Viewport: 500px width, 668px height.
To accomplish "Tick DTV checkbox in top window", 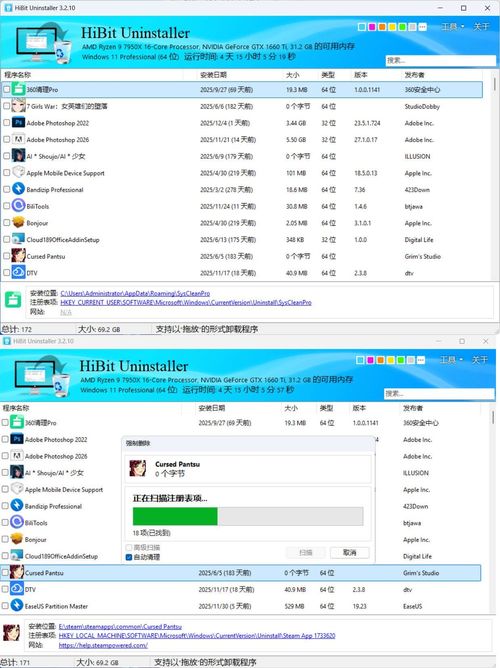I will point(6,272).
